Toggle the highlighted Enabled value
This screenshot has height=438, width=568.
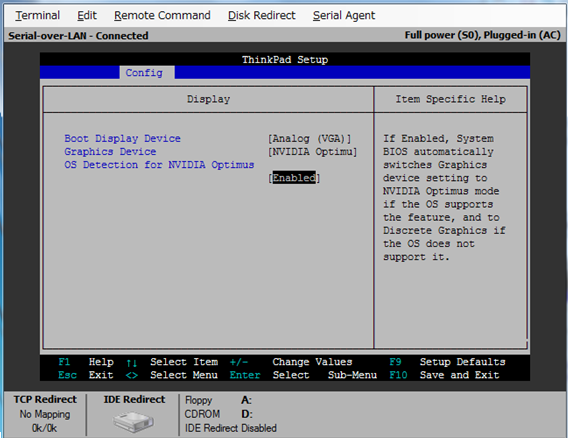click(294, 178)
